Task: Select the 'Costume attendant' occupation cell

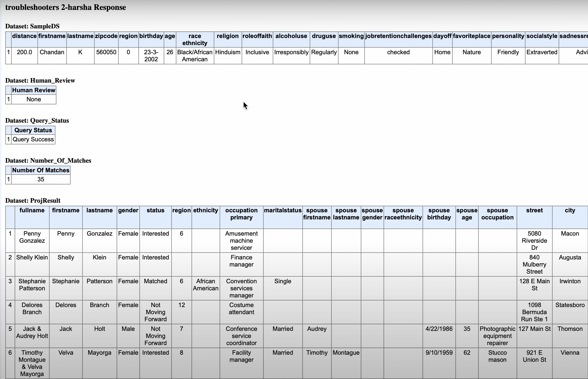Action: click(x=241, y=309)
